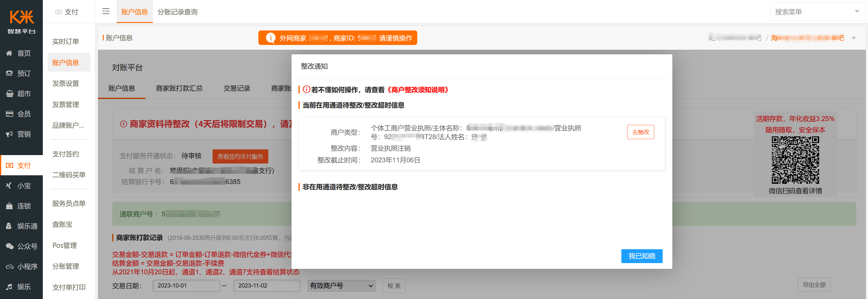Switch to the 账户信息 top tab
Image resolution: width=868 pixels, height=299 pixels.
pos(134,12)
